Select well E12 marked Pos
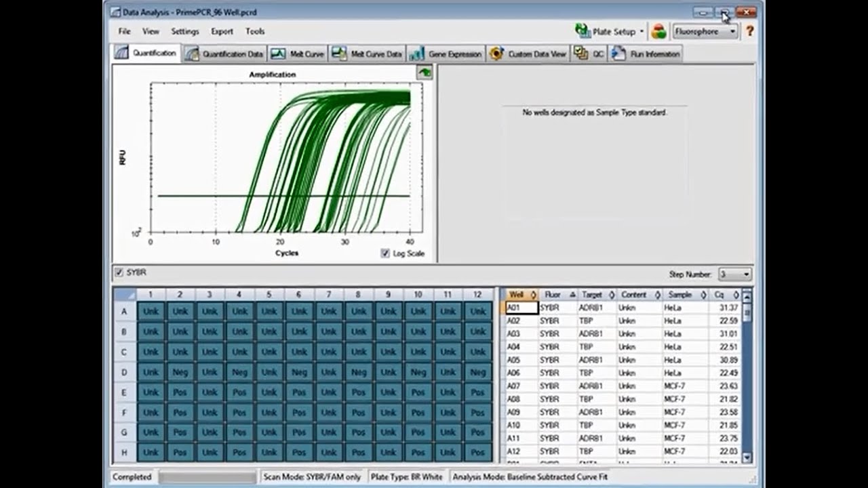This screenshot has height=488, width=868. pyautogui.click(x=478, y=392)
